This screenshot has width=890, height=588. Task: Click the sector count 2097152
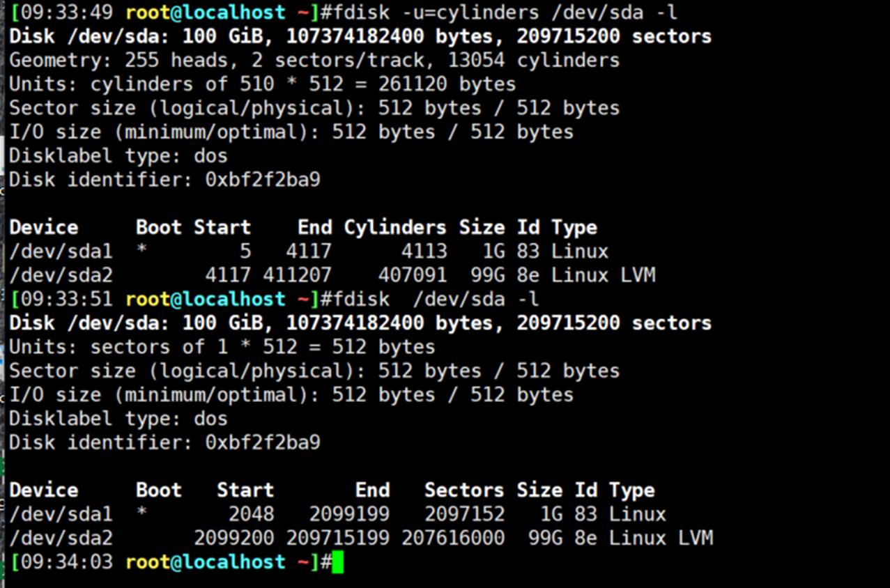(x=464, y=515)
